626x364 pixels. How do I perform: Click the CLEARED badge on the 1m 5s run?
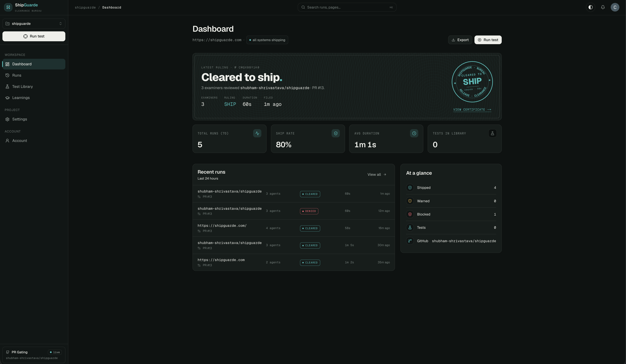(310, 246)
